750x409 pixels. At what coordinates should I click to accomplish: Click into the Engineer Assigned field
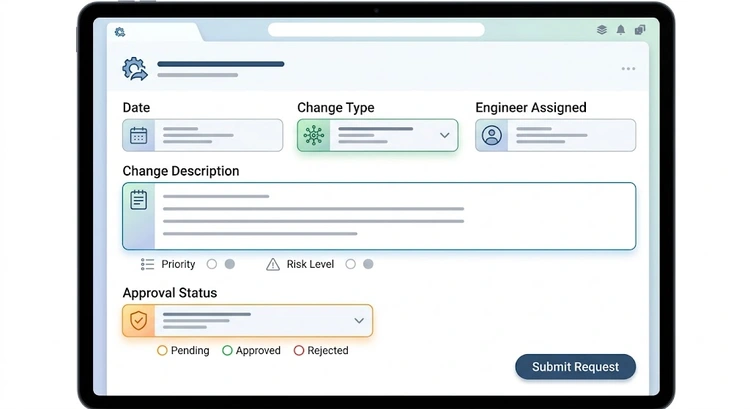pyautogui.click(x=555, y=135)
